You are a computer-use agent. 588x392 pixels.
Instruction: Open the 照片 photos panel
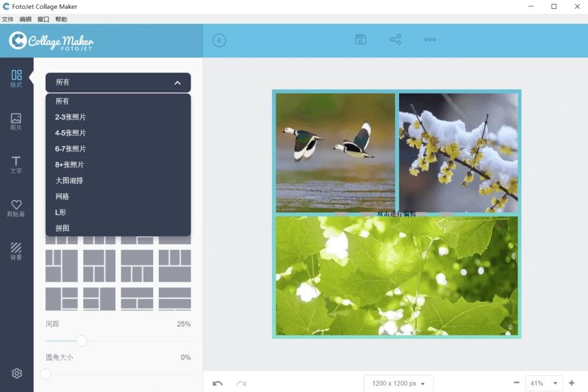[16, 122]
